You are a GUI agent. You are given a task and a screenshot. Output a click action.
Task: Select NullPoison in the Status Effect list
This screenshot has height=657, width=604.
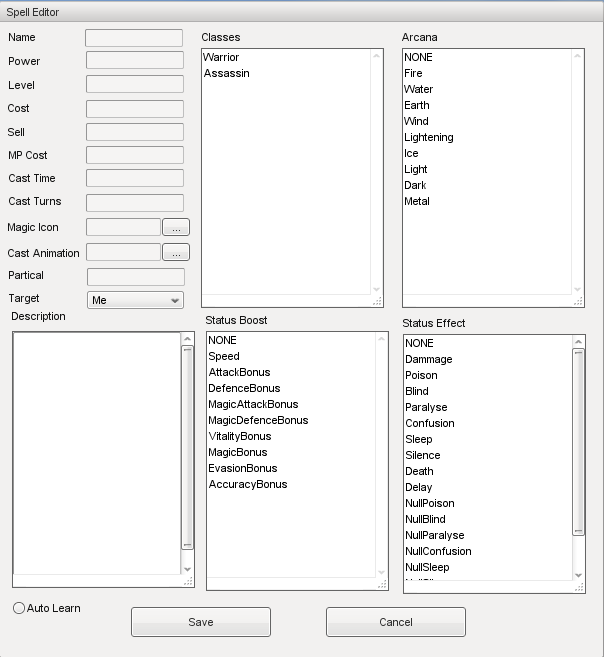[x=488, y=503]
